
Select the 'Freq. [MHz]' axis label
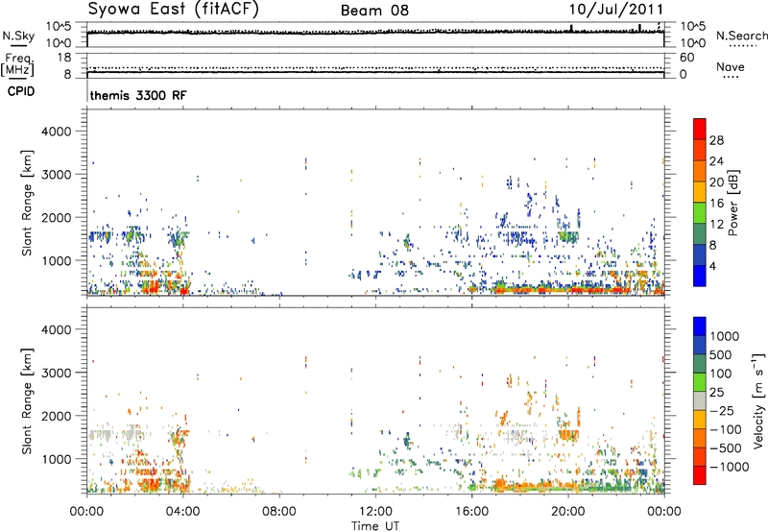(x=17, y=65)
